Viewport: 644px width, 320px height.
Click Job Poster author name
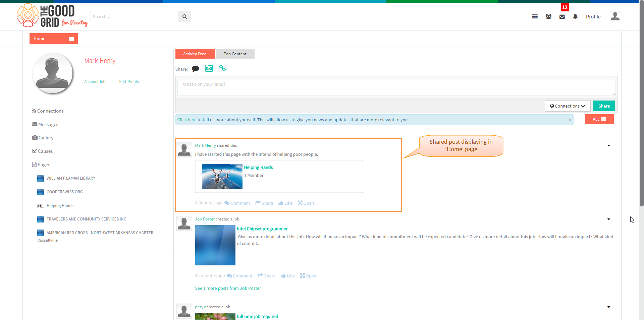tap(205, 219)
